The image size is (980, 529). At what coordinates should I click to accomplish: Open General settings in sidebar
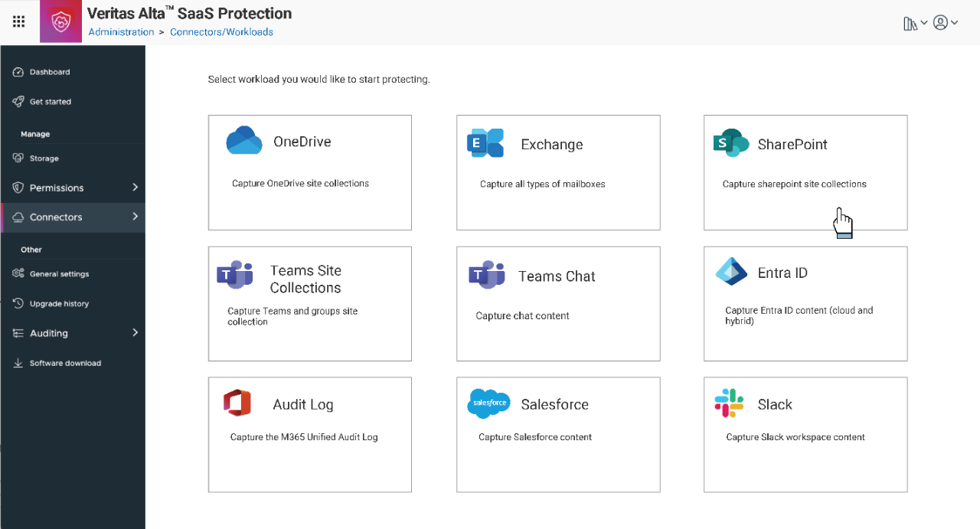[x=59, y=274]
